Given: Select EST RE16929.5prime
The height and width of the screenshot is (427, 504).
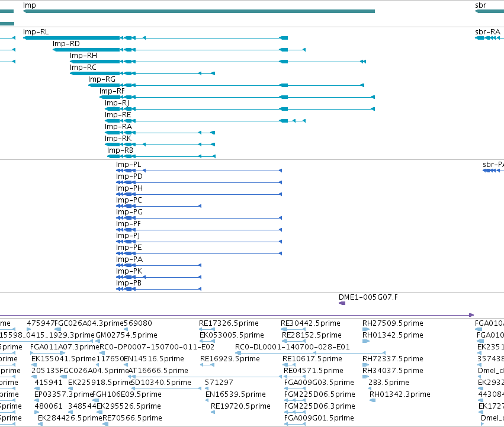Looking at the screenshot, I should click(x=230, y=359).
